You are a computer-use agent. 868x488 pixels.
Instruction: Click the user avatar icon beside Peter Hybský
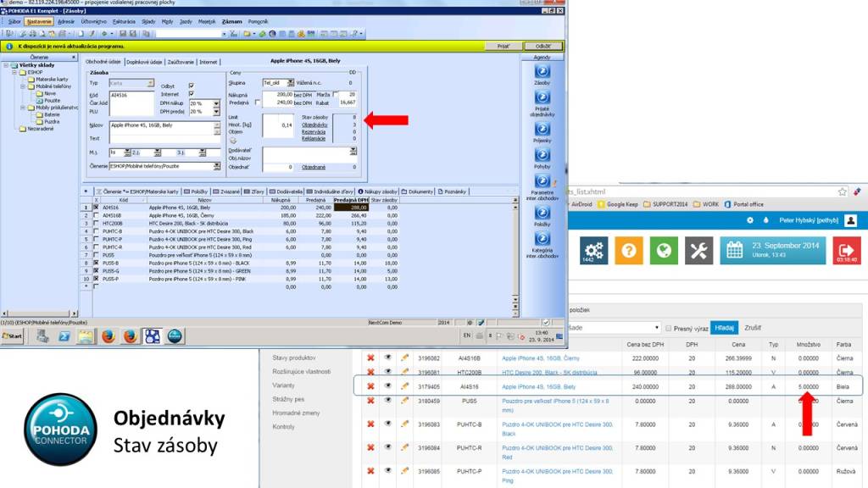point(851,220)
